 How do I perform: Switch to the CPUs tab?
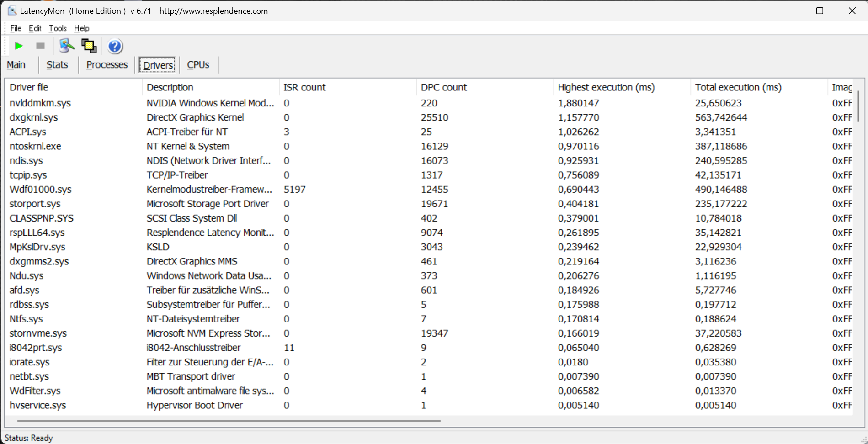tap(198, 65)
